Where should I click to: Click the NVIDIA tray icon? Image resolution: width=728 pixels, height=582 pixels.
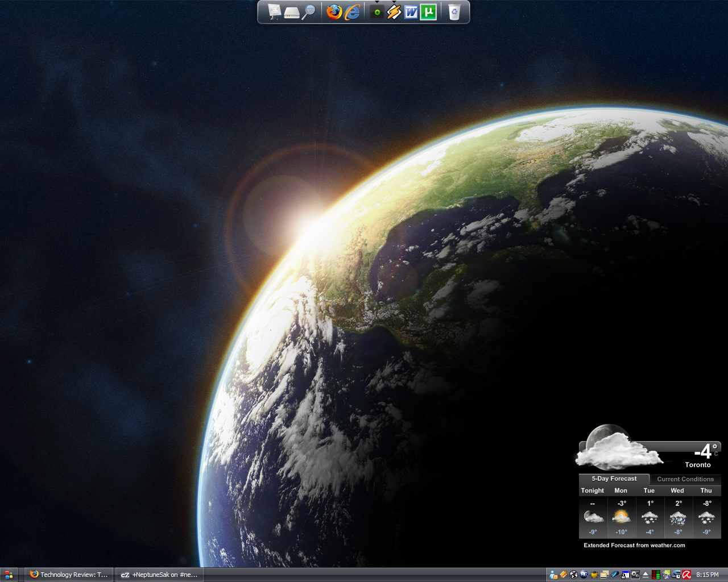666,575
